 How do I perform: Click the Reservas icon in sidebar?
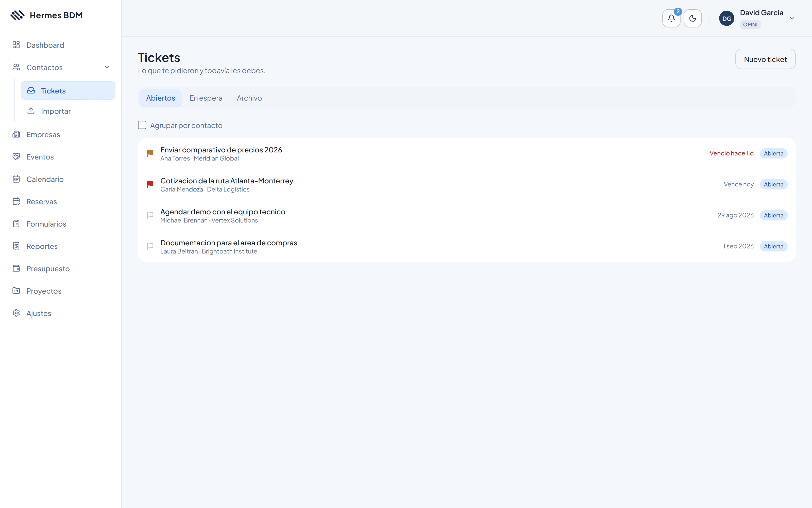[x=16, y=201]
